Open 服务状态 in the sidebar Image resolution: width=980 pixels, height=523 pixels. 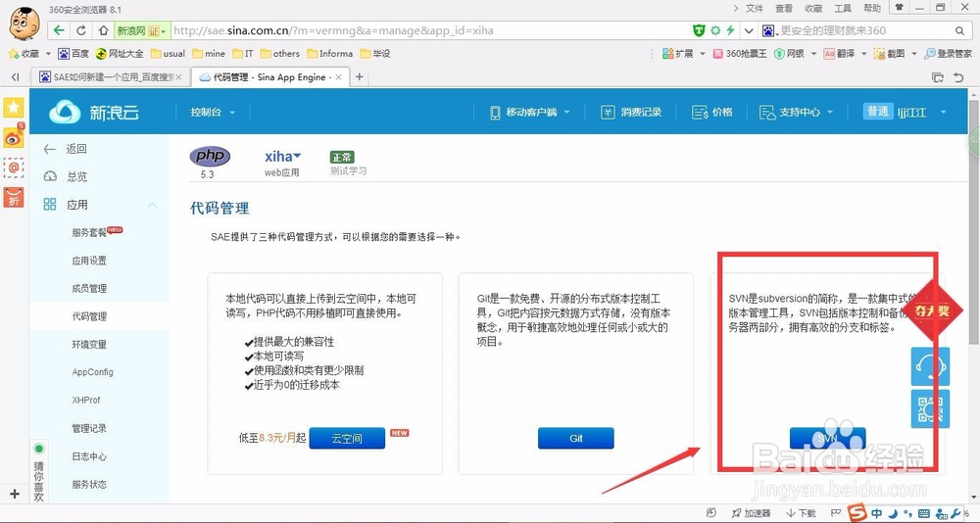point(89,484)
